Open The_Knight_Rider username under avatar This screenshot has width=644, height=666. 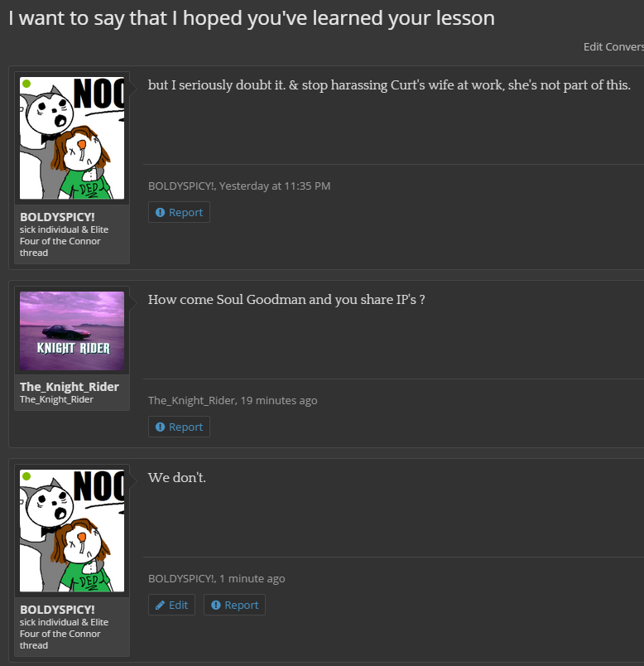coord(70,387)
